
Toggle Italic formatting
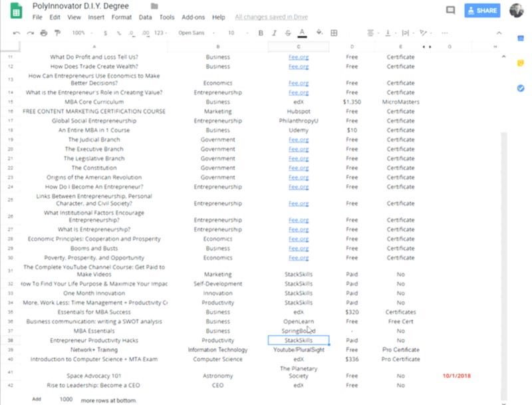coord(274,33)
